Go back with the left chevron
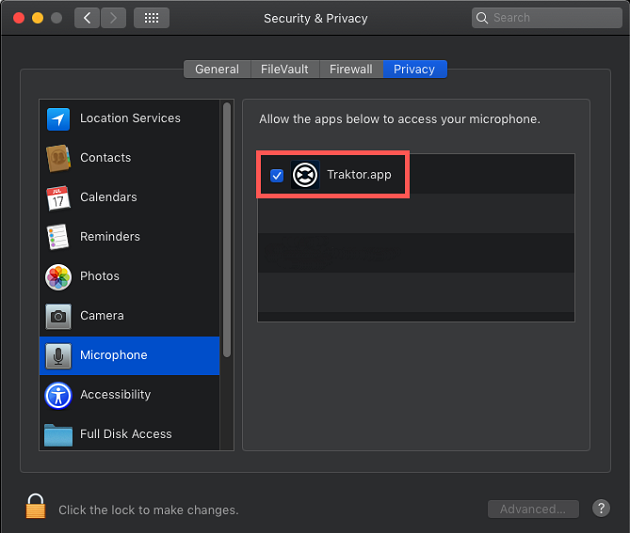This screenshot has width=630, height=533. (x=87, y=18)
